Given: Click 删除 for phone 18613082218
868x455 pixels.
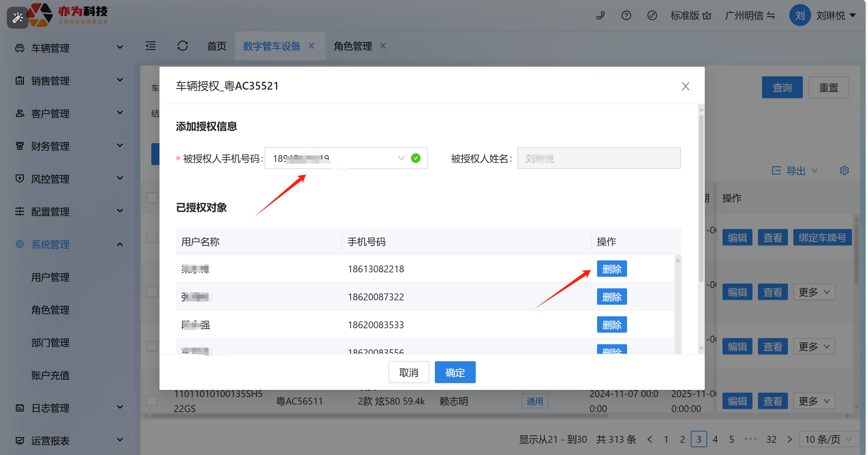Looking at the screenshot, I should (612, 269).
